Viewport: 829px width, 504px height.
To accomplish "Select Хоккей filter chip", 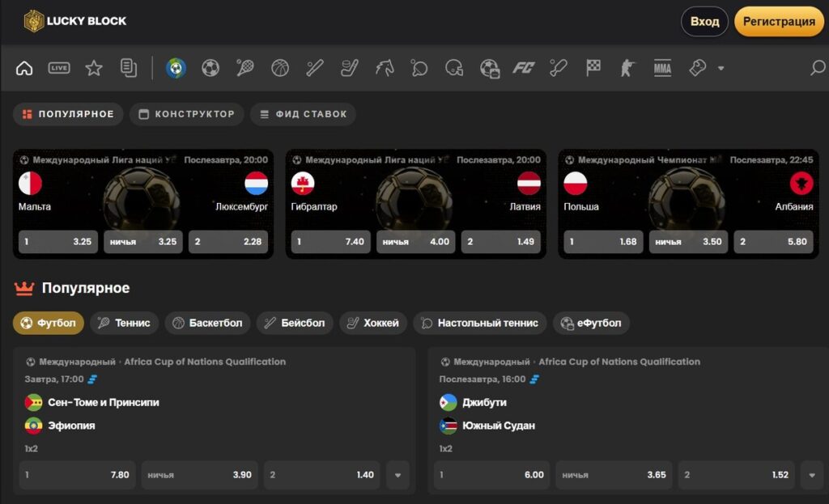I will click(x=372, y=323).
